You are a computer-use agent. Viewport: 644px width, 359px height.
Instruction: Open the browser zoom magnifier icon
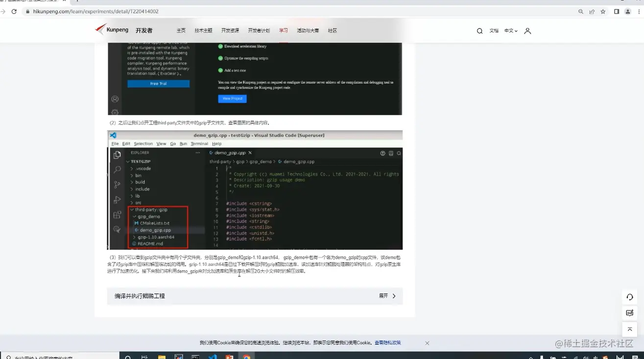[x=581, y=11]
